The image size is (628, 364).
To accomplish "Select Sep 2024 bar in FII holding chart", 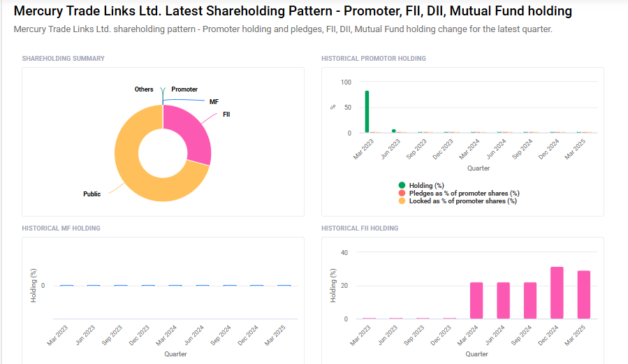I will pos(530,300).
